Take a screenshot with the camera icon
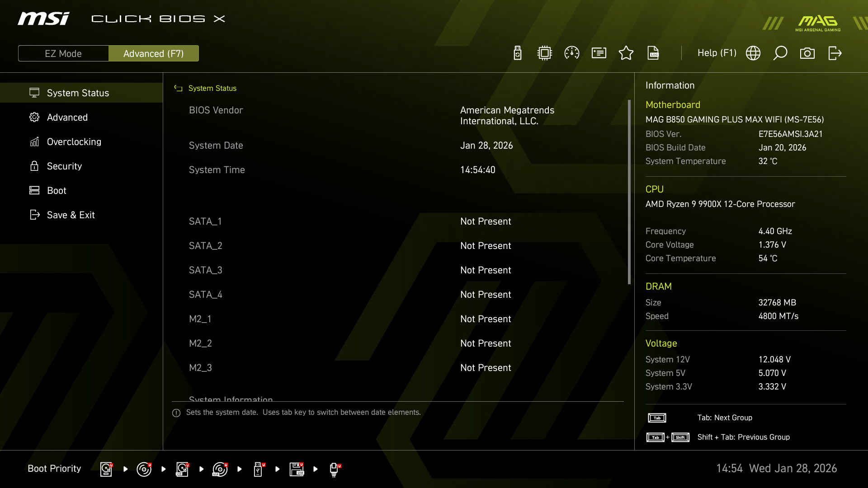The image size is (868, 488). [807, 53]
